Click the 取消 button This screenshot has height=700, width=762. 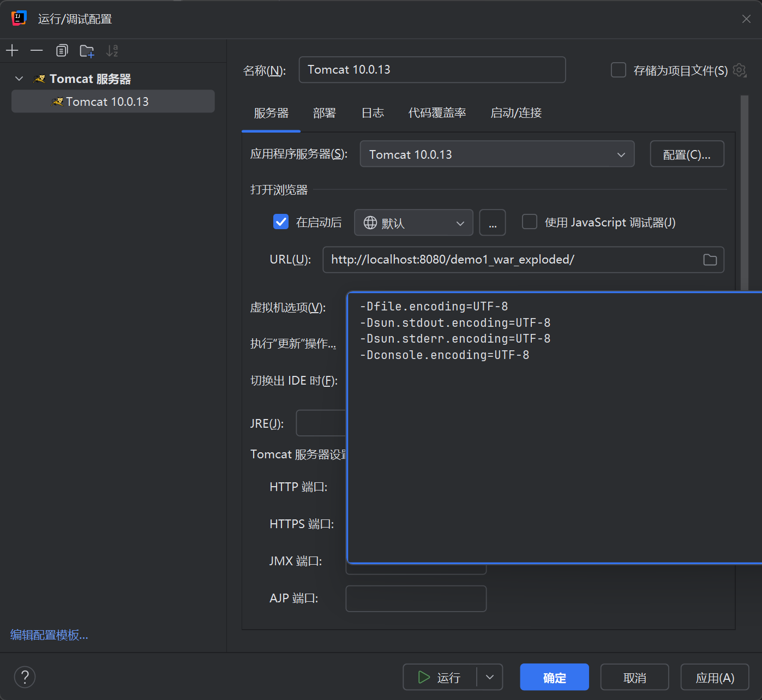[634, 677]
